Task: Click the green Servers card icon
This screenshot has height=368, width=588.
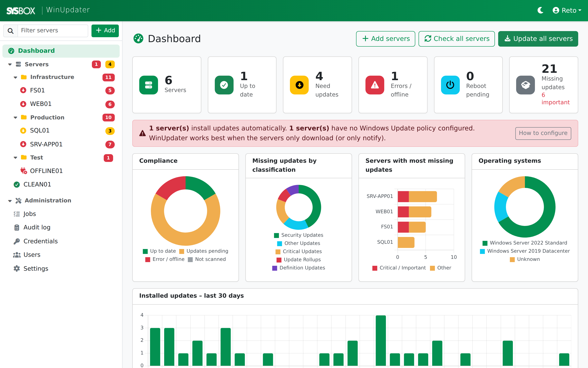Action: coord(148,85)
